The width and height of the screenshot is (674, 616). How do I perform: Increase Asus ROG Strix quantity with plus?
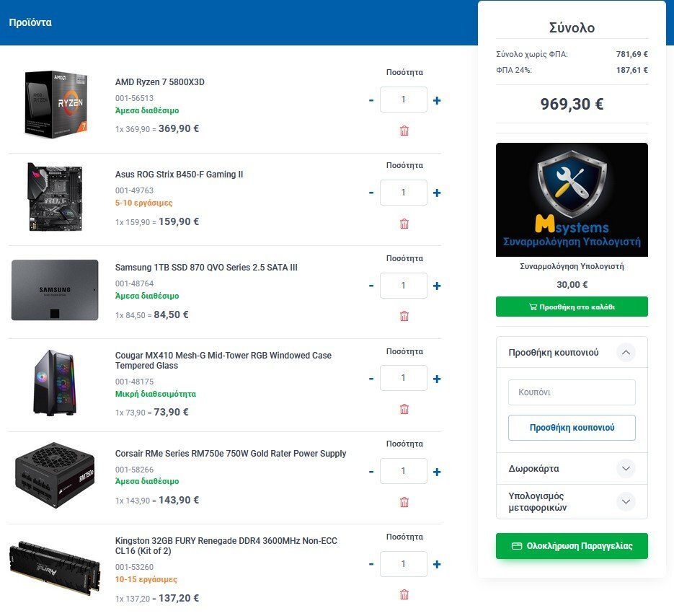click(437, 193)
